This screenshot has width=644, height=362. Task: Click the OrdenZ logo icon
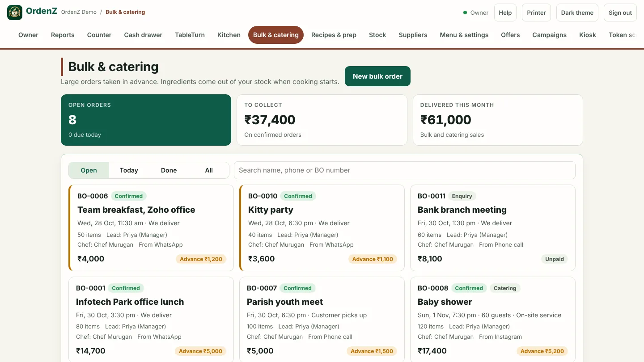15,13
